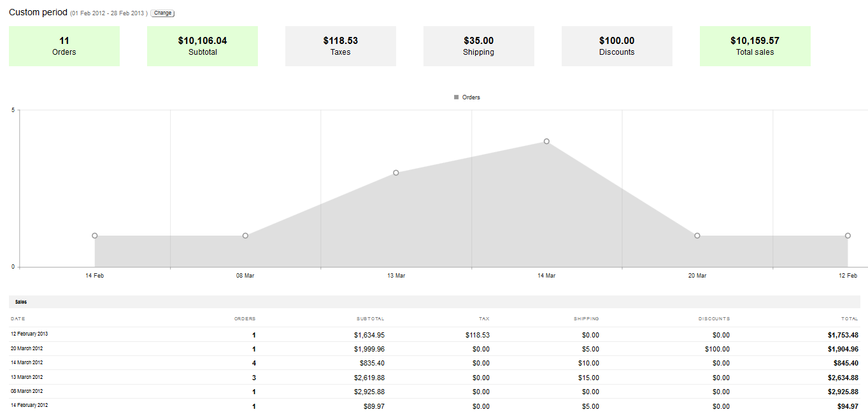Click the grey Orders legend square
Screen dimensions: 868x412
pos(456,97)
